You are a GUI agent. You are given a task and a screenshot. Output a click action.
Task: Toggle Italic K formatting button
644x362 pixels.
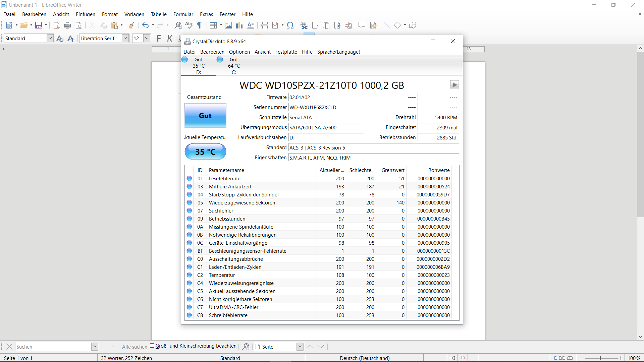(170, 38)
